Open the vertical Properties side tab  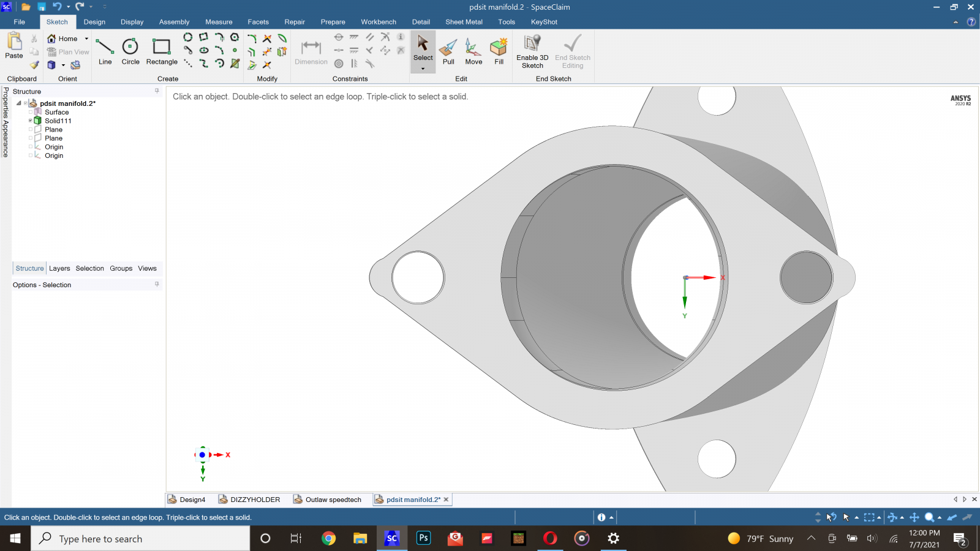[6, 103]
